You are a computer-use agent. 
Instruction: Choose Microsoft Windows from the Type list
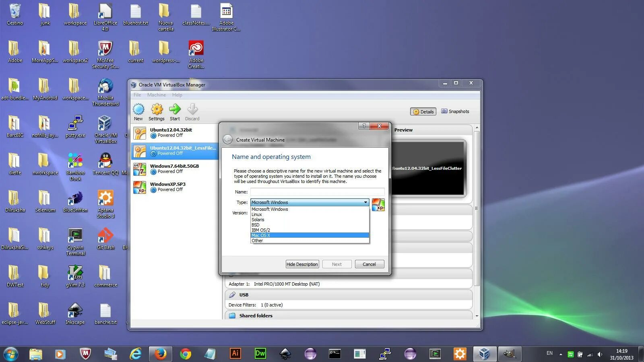point(310,209)
